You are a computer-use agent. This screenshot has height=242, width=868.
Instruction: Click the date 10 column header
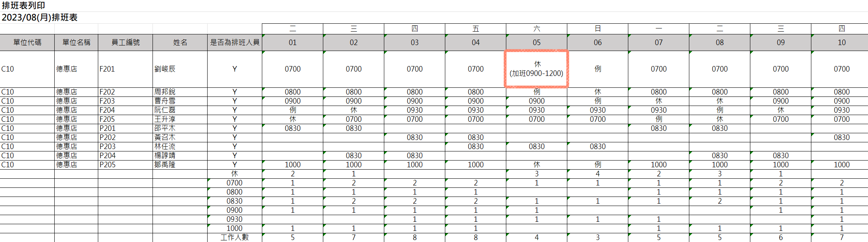pos(841,42)
